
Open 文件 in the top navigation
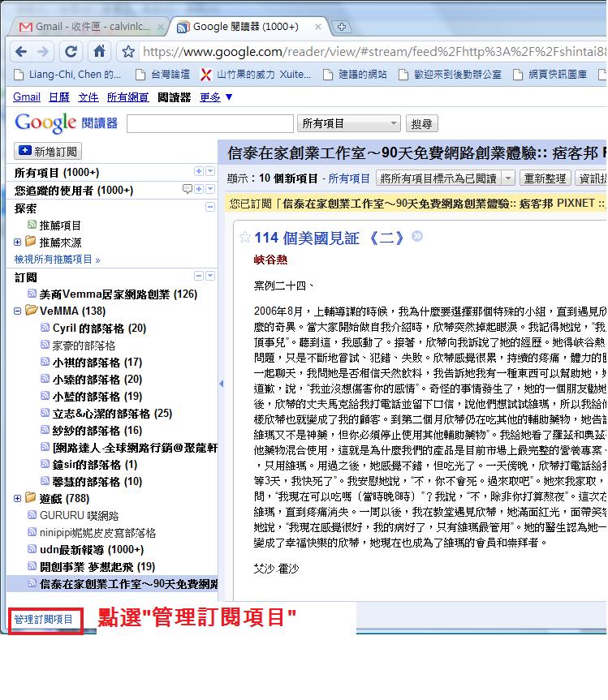[88, 97]
